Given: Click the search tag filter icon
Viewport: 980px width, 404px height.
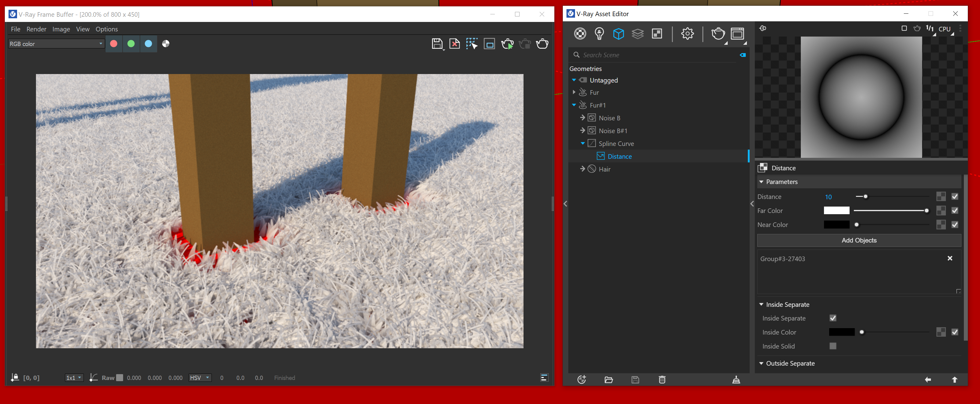Looking at the screenshot, I should coord(743,55).
